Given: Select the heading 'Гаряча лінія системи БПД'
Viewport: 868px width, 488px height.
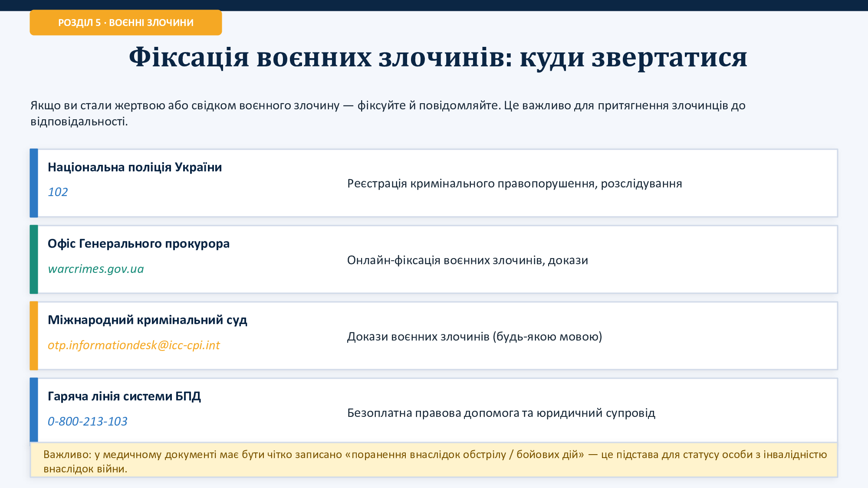Looking at the screenshot, I should click(x=124, y=396).
